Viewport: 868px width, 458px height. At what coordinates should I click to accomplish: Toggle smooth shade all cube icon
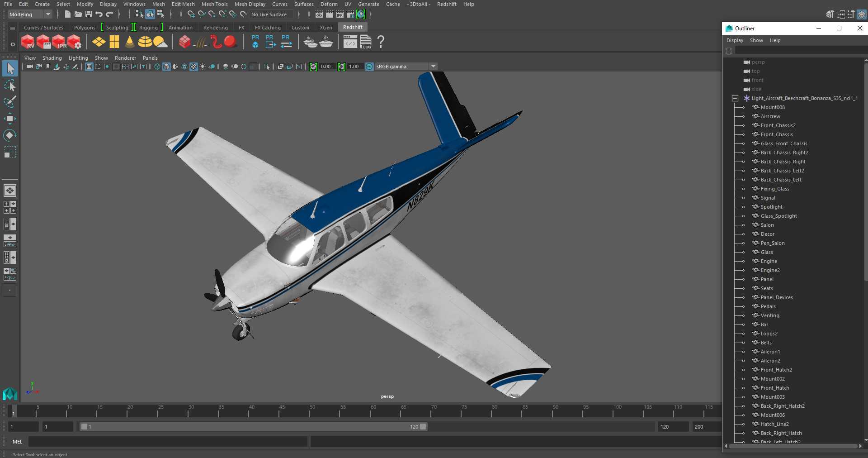[x=166, y=67]
